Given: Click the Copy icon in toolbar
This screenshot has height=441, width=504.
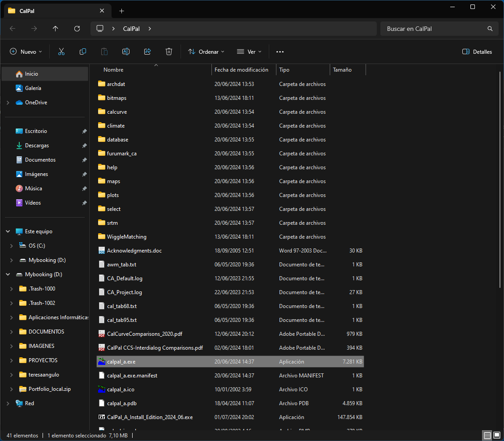Looking at the screenshot, I should (83, 51).
